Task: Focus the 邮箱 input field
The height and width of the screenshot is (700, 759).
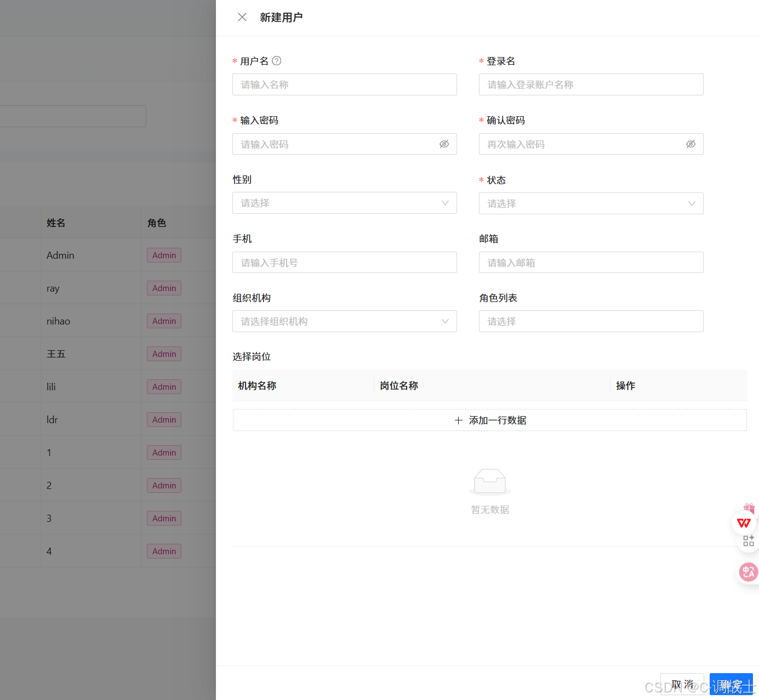Action: coord(591,263)
